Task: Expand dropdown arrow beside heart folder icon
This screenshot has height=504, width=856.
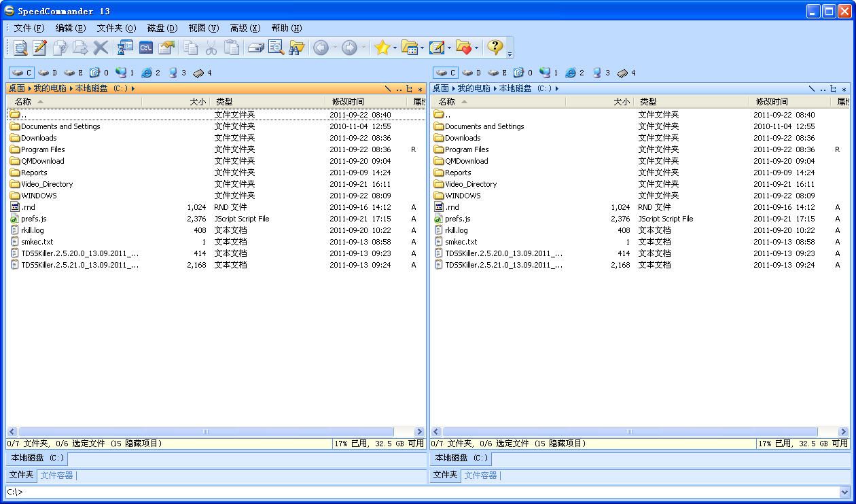Action: (x=476, y=48)
